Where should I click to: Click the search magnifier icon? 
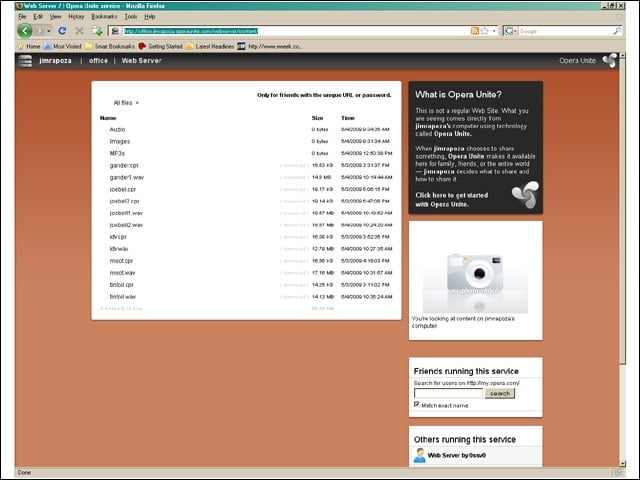tap(617, 31)
